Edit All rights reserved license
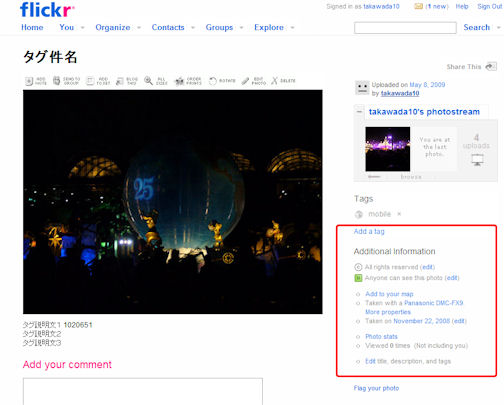 coord(427,267)
